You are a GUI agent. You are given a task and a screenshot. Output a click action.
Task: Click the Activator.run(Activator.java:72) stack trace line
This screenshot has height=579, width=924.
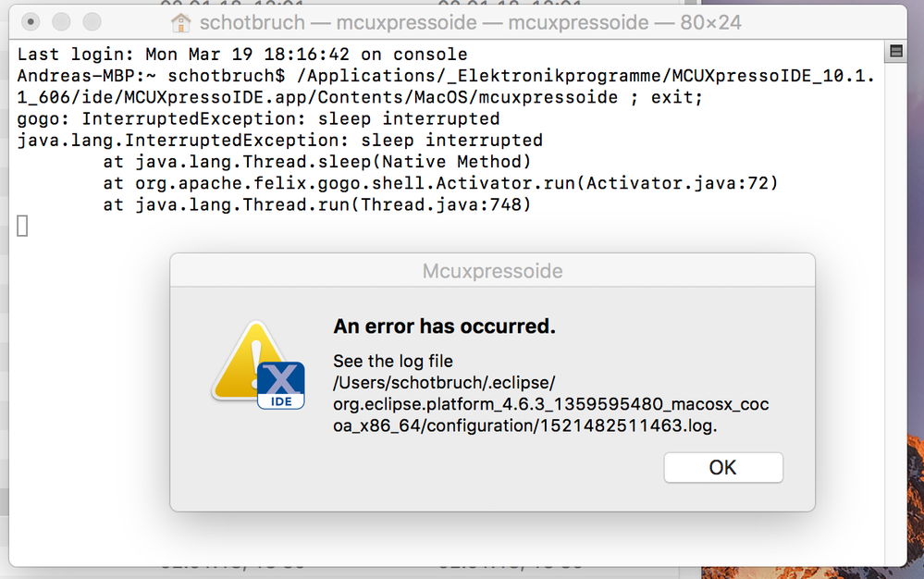click(x=440, y=183)
